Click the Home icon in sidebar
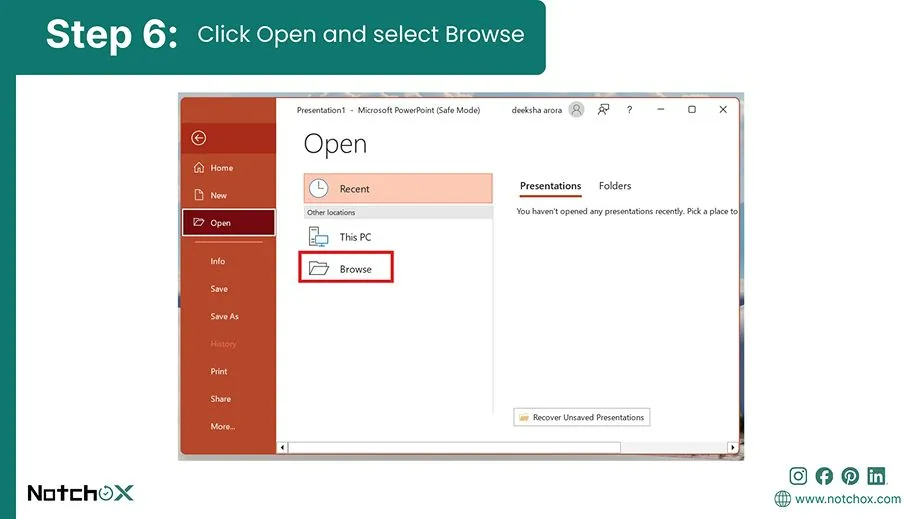Screen dimensions: 922x519 tap(199, 168)
